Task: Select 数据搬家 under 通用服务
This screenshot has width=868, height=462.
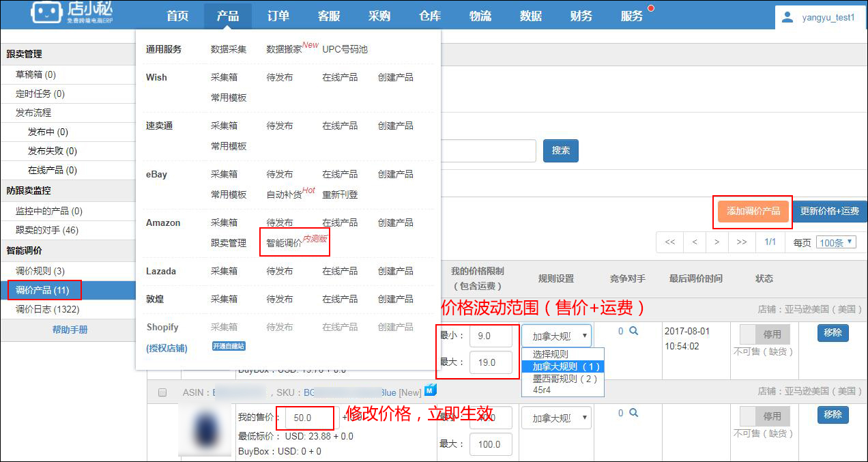Action: [284, 49]
